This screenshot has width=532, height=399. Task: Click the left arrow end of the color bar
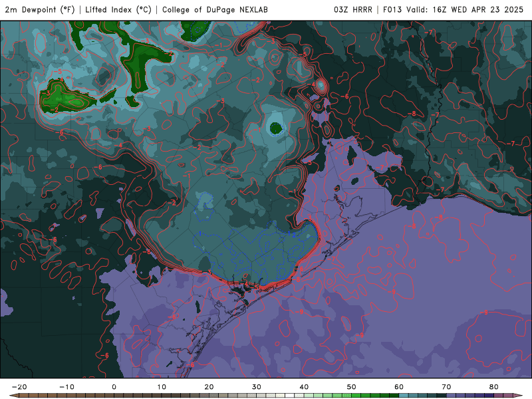pos(13,396)
